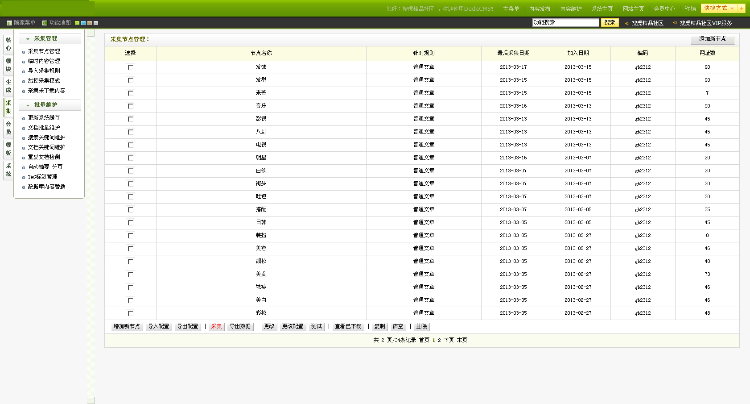Switch to the 采集 vertical tab
Screen dimensions: 750x404
pos(8,107)
